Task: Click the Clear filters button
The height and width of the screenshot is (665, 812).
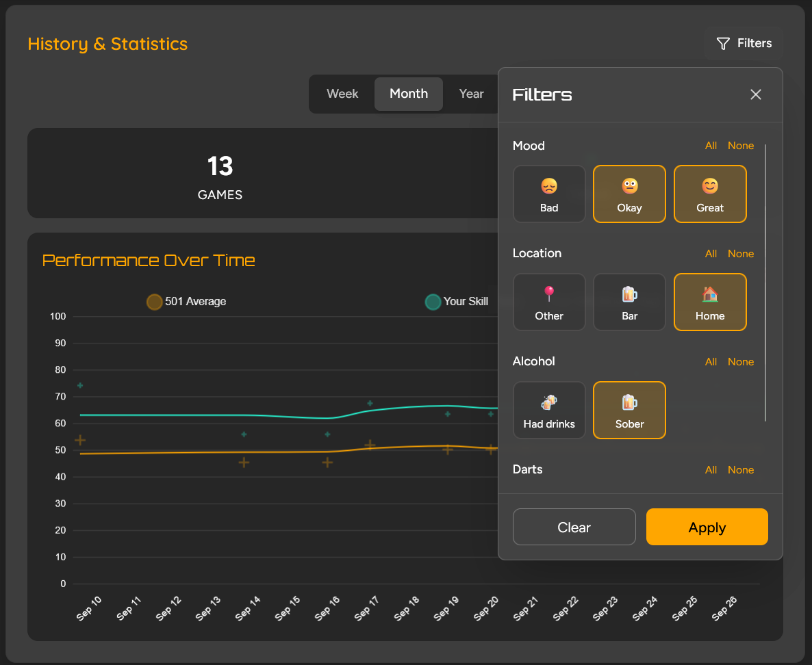Action: [574, 527]
